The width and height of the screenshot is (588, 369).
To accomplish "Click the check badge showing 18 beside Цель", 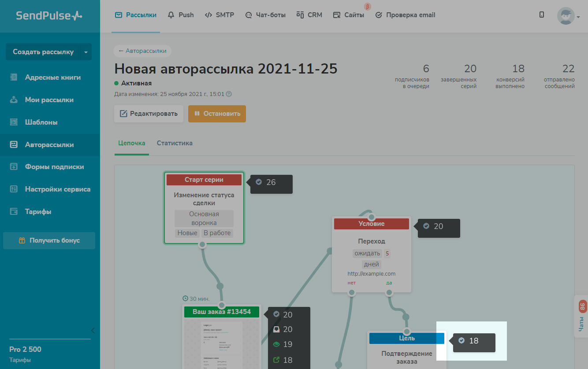I will click(461, 340).
